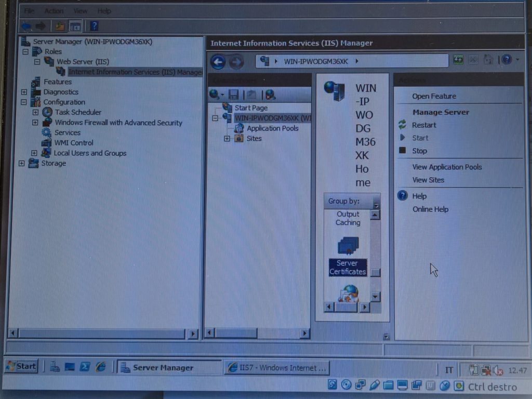Click the black Stop server square icon

(x=403, y=150)
